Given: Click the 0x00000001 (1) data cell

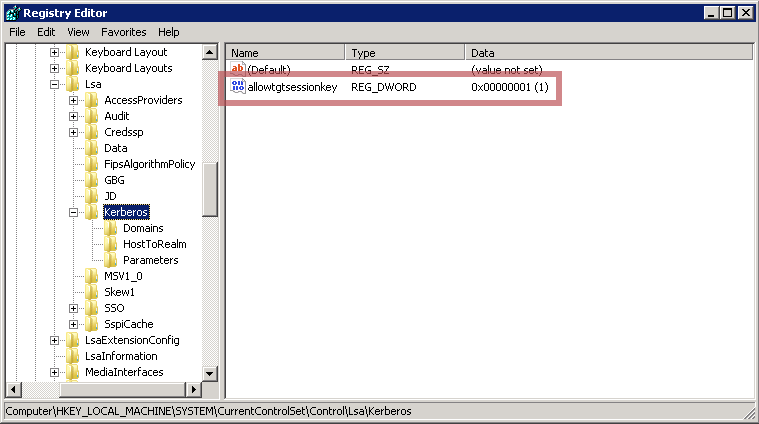Looking at the screenshot, I should (510, 87).
